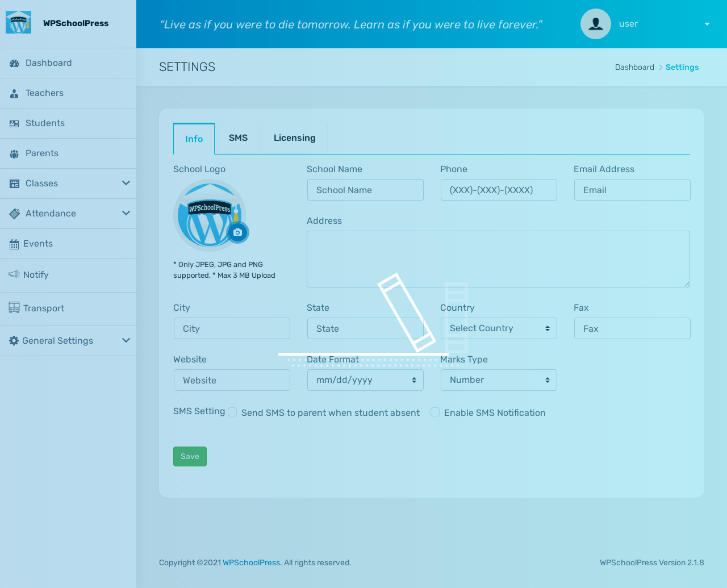
Task: Open the Date Format dropdown
Action: (365, 380)
